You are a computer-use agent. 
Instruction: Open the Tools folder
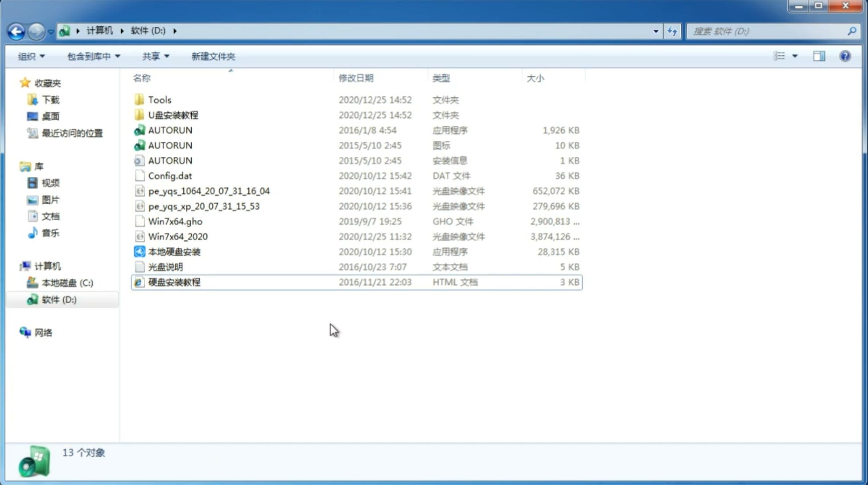[159, 99]
